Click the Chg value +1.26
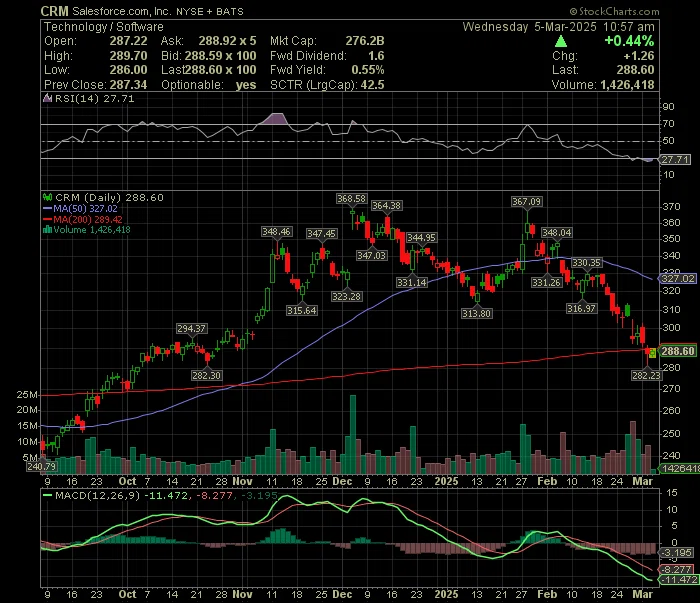 click(639, 56)
